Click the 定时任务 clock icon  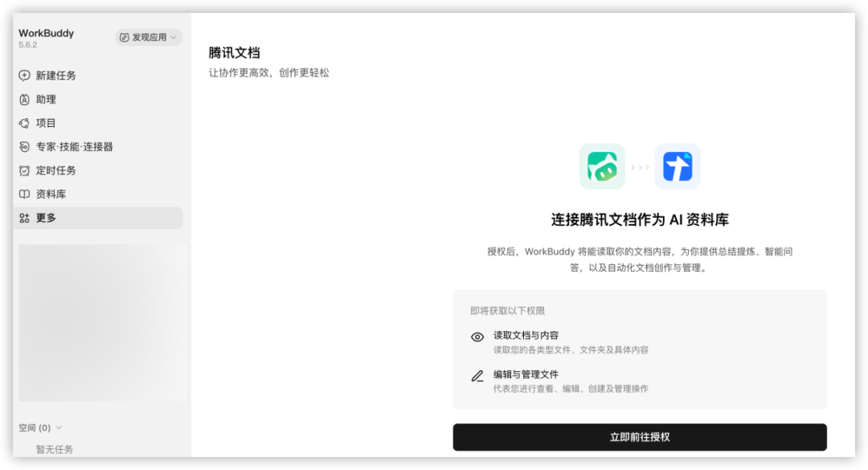[24, 170]
